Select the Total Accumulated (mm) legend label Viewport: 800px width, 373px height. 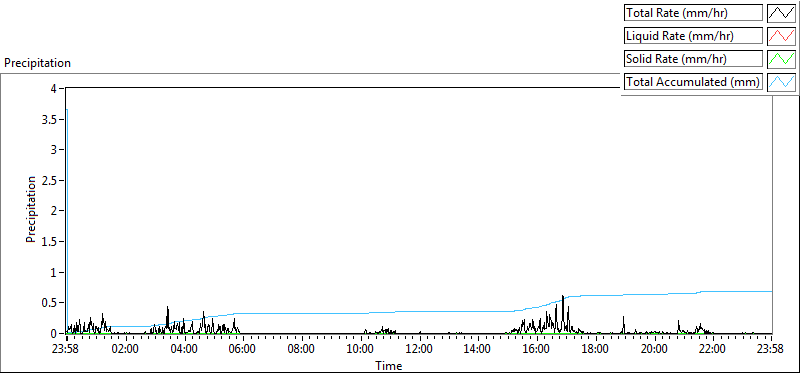point(693,82)
